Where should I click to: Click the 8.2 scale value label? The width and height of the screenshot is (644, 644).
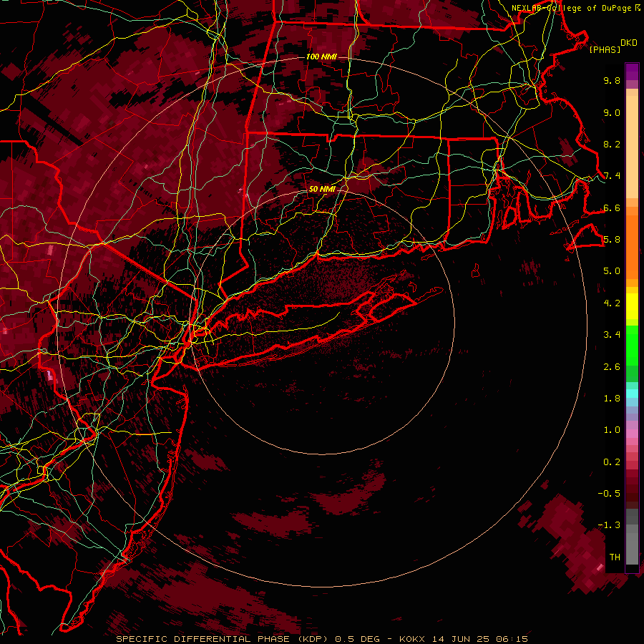pos(612,144)
